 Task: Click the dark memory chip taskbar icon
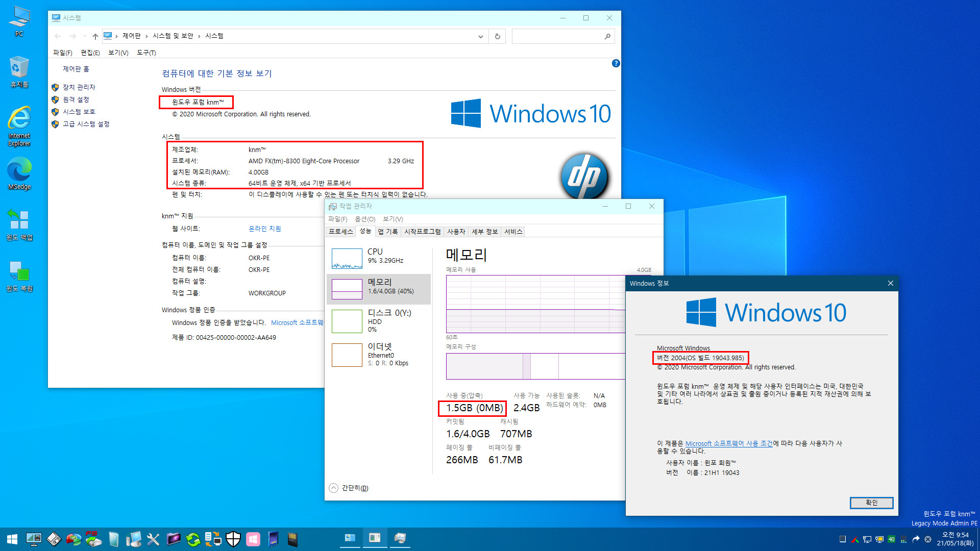(x=292, y=539)
